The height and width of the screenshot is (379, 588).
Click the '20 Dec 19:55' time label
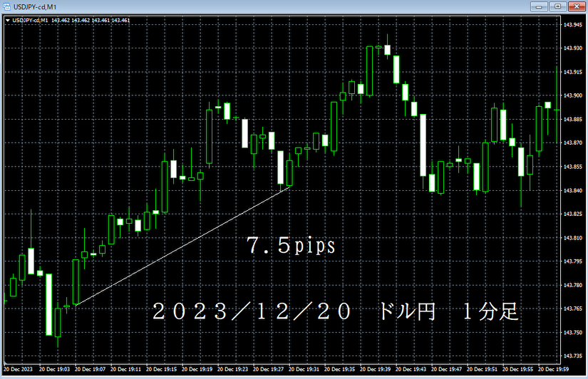point(517,369)
